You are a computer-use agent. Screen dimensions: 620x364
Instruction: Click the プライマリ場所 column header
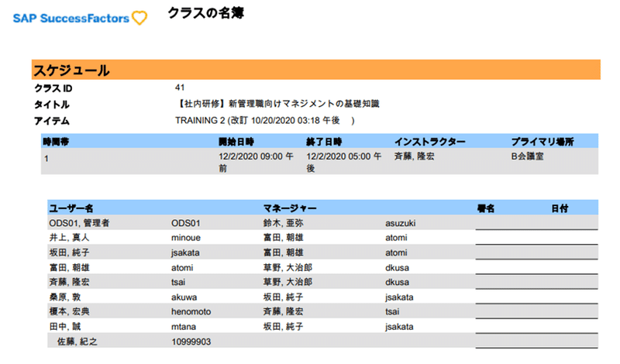(542, 142)
